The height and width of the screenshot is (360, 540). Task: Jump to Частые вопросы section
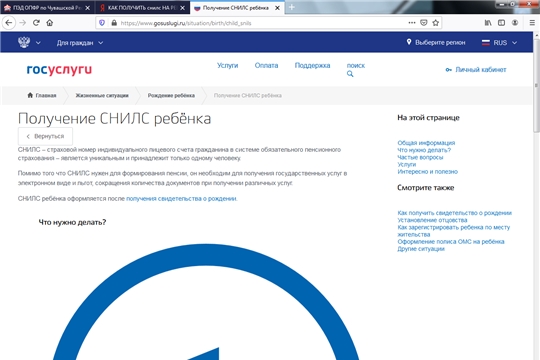click(420, 157)
